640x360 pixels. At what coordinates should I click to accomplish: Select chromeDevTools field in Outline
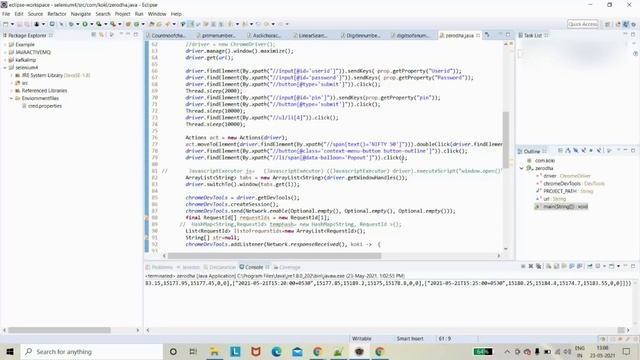[562, 184]
